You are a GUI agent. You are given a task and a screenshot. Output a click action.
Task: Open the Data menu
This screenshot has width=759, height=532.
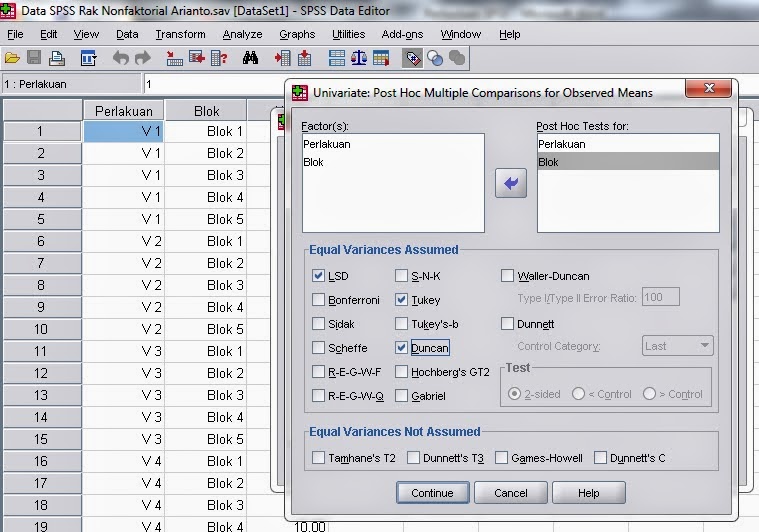127,34
